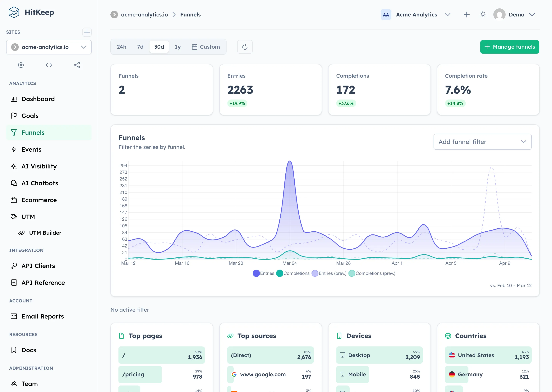Select Dashboard in the Analytics sidebar

(x=38, y=99)
